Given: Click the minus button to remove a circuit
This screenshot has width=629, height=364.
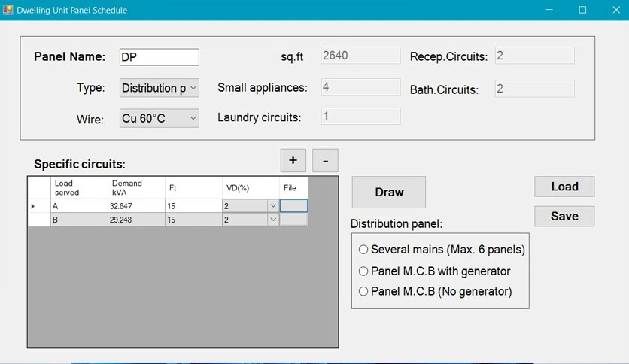Looking at the screenshot, I should (x=325, y=160).
